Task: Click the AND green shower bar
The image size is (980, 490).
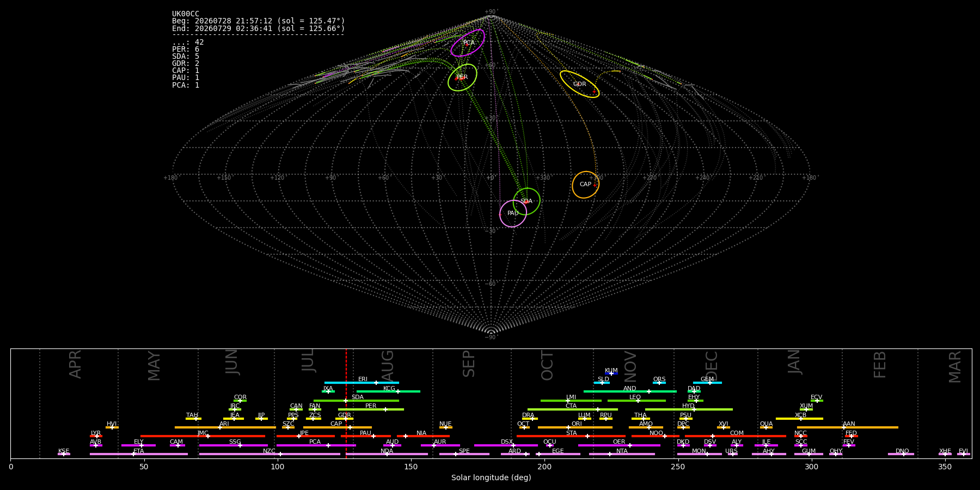Action: pos(630,391)
